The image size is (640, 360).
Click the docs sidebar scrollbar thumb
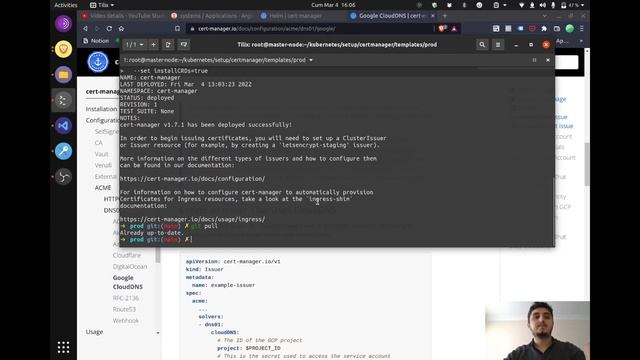click(x=158, y=255)
